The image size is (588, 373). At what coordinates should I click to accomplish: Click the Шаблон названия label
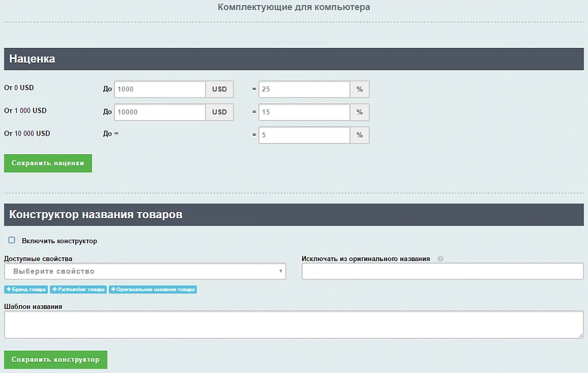(33, 306)
